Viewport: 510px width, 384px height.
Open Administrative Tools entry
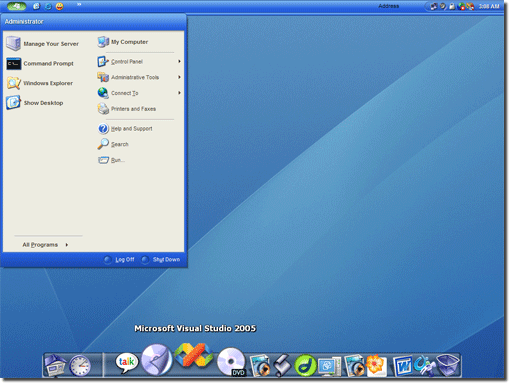pos(128,77)
